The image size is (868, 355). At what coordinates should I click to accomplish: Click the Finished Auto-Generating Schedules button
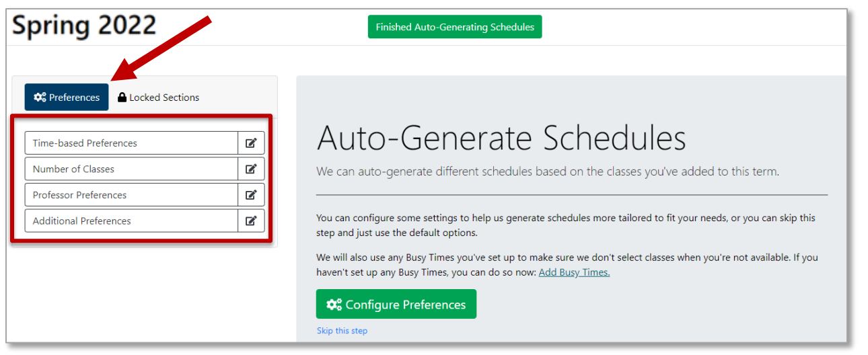click(455, 27)
